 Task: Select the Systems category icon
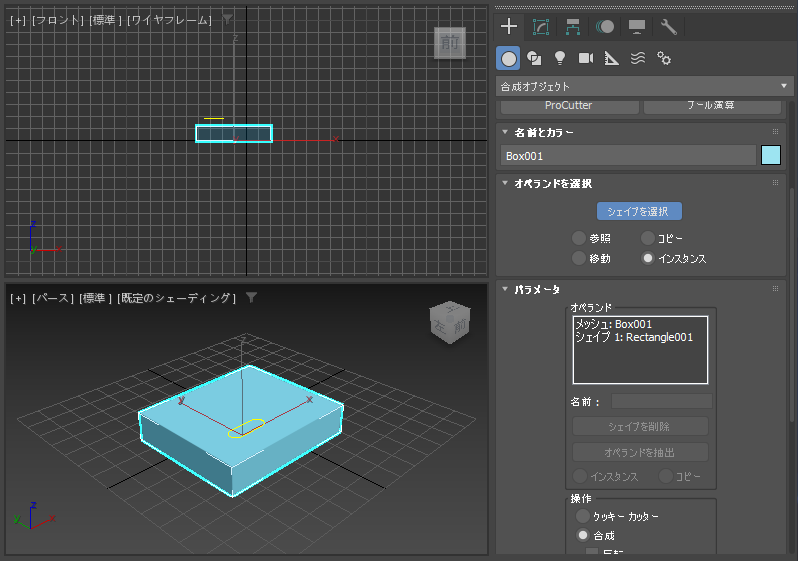664,59
